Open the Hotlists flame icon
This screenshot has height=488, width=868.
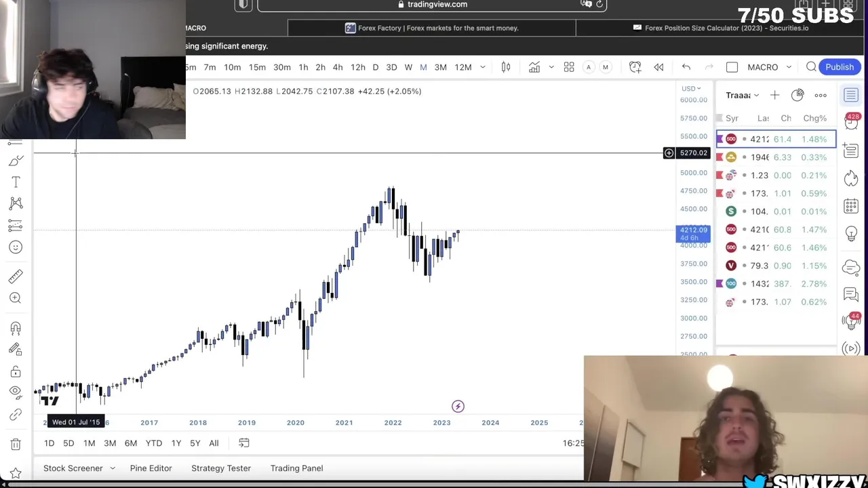851,178
